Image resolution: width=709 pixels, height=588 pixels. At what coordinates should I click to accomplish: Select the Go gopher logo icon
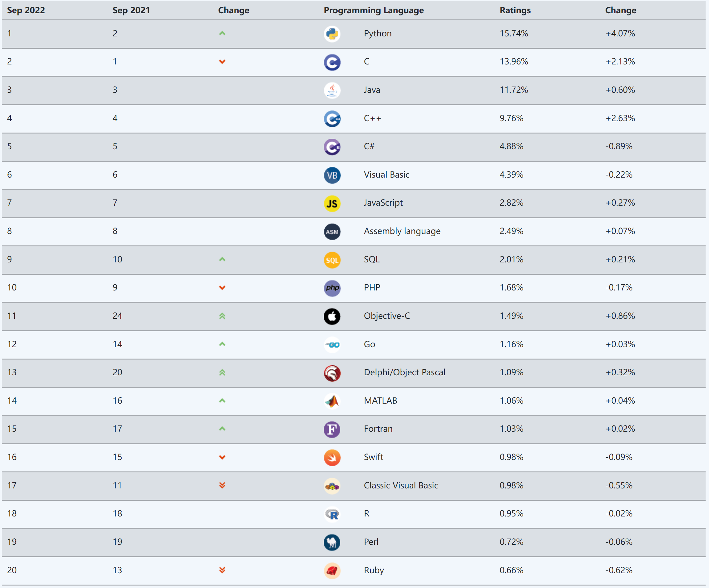coord(332,345)
